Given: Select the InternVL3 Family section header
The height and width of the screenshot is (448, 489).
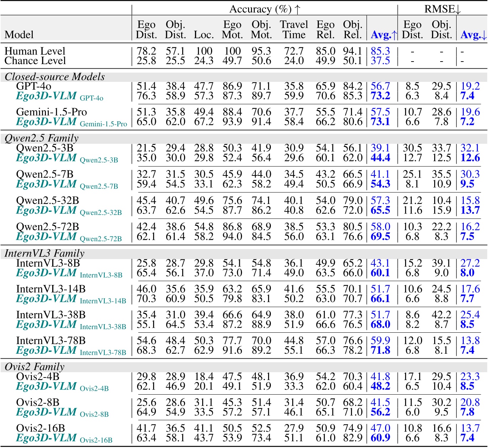Looking at the screenshot, I should click(44, 253).
